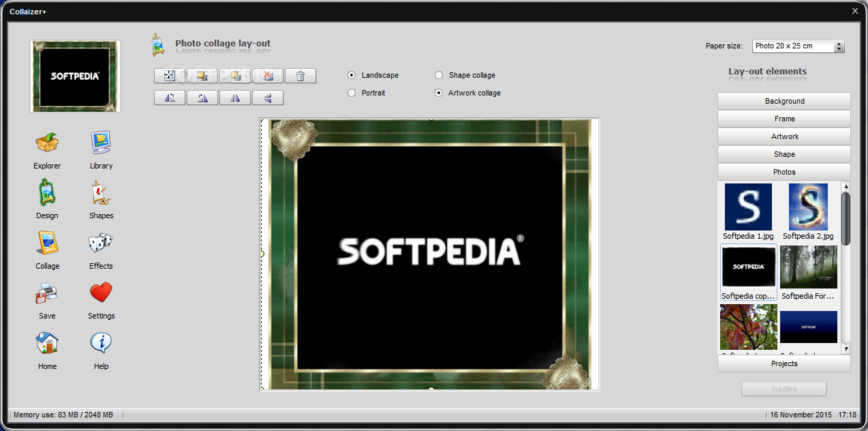Flip the element vertically

click(x=268, y=98)
